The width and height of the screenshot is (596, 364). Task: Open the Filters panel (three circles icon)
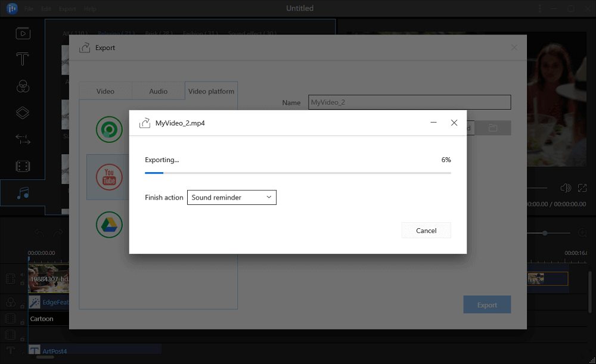tap(23, 86)
